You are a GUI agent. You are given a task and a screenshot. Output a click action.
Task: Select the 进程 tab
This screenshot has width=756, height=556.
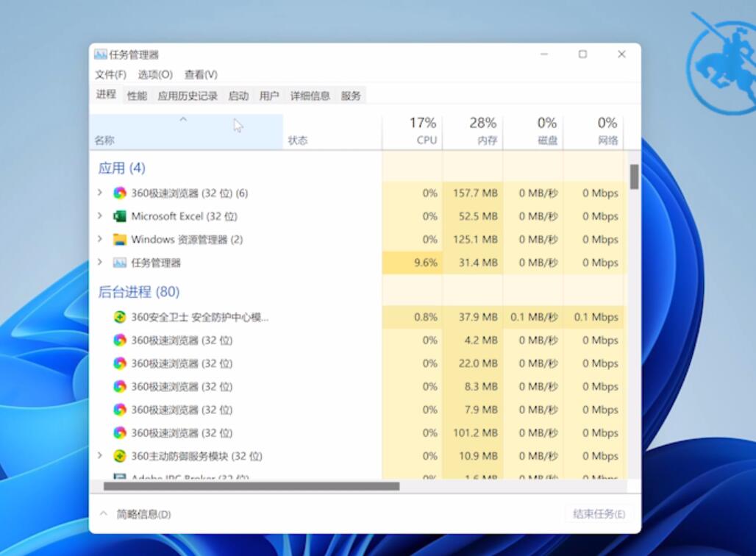pos(106,95)
